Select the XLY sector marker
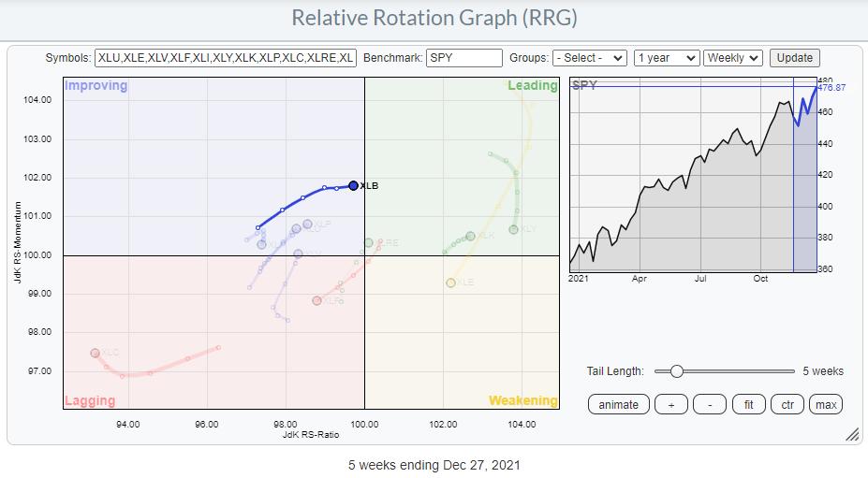This screenshot has height=478, width=868. (x=513, y=229)
